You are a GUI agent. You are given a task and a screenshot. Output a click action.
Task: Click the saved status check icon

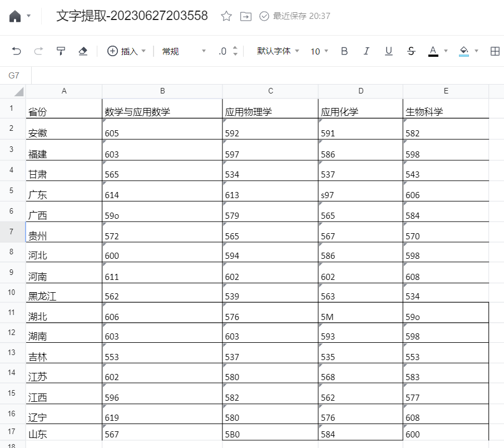(x=264, y=16)
